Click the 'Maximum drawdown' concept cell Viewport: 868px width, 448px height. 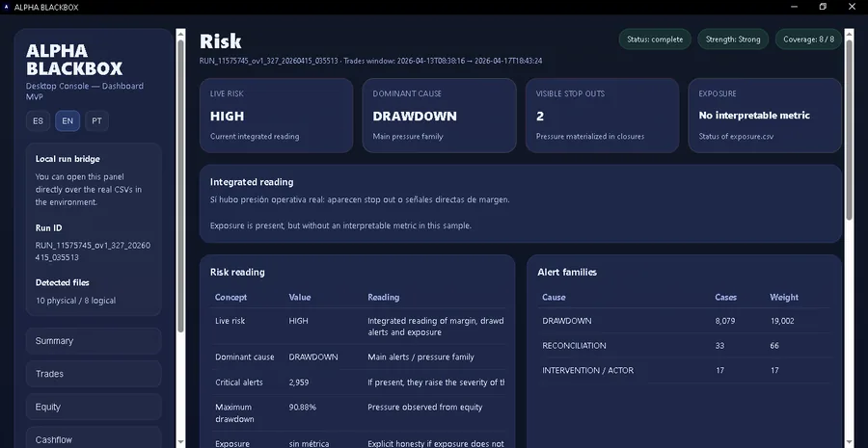click(234, 413)
